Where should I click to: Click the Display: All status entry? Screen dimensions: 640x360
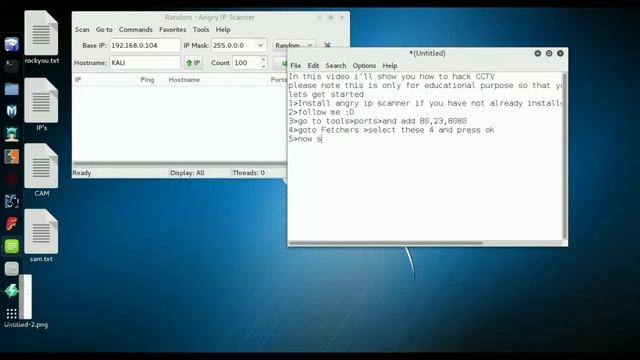187,173
